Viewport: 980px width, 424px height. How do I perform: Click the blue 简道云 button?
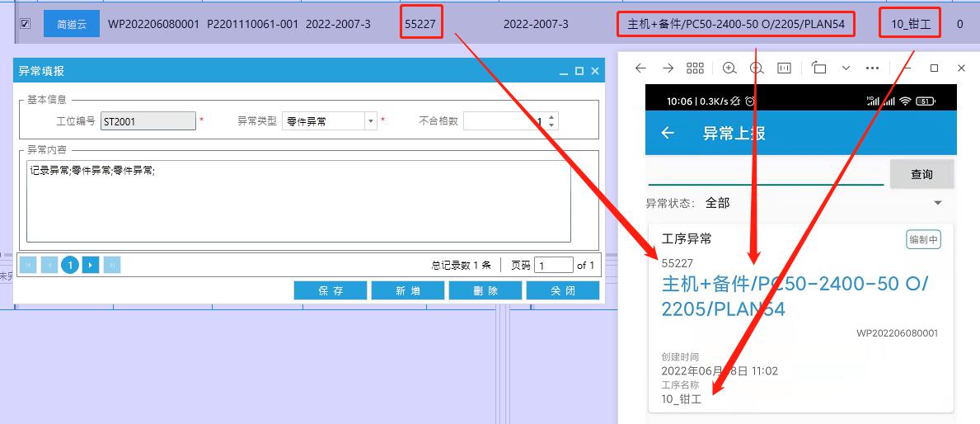(x=72, y=24)
